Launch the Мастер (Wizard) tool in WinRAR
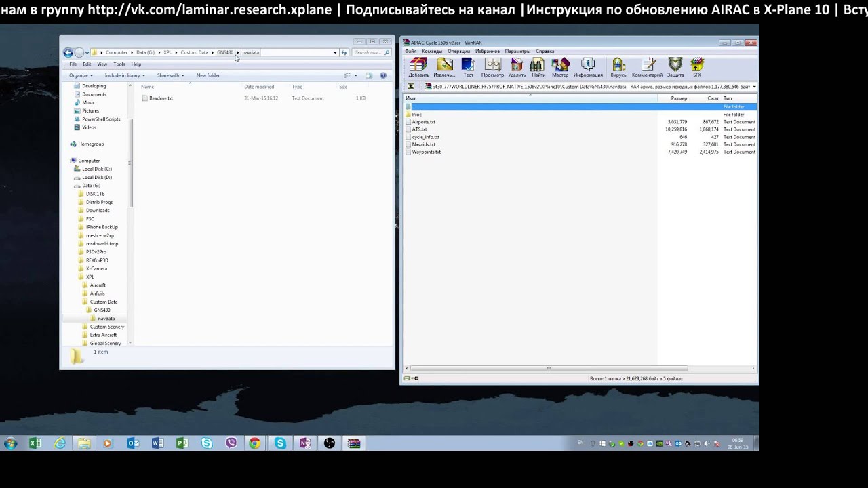This screenshot has height=488, width=868. 560,67
